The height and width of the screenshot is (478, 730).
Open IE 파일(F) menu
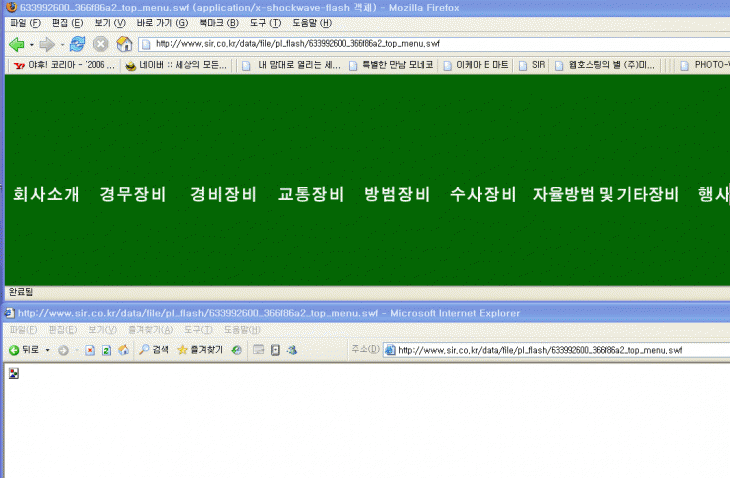click(x=23, y=330)
